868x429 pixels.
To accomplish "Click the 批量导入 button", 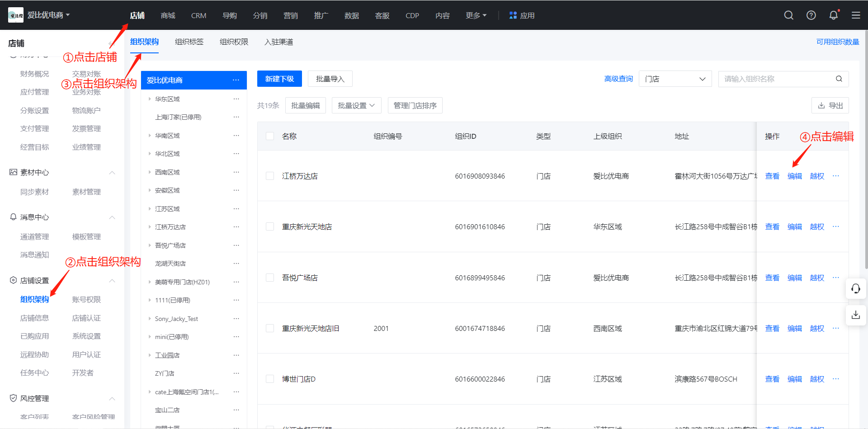I will coord(330,79).
